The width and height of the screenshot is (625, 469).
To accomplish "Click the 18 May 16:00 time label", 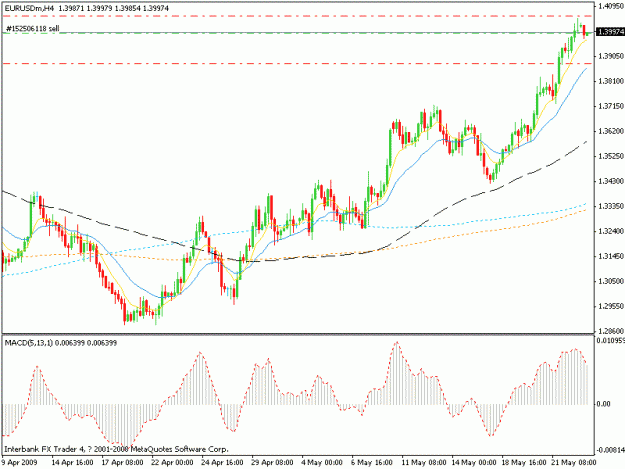I will pyautogui.click(x=524, y=463).
